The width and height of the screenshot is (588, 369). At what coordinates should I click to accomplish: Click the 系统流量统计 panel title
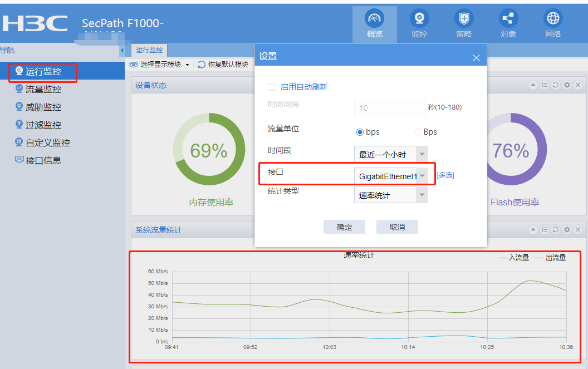(x=159, y=230)
